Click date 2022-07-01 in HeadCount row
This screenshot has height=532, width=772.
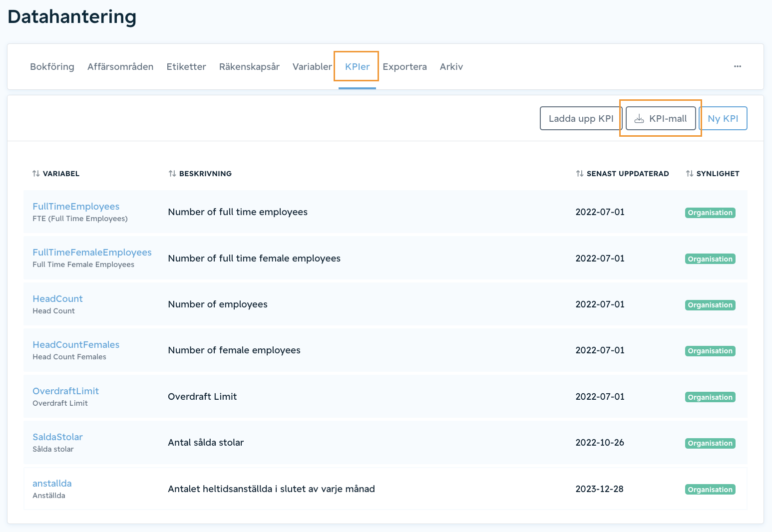(x=600, y=304)
